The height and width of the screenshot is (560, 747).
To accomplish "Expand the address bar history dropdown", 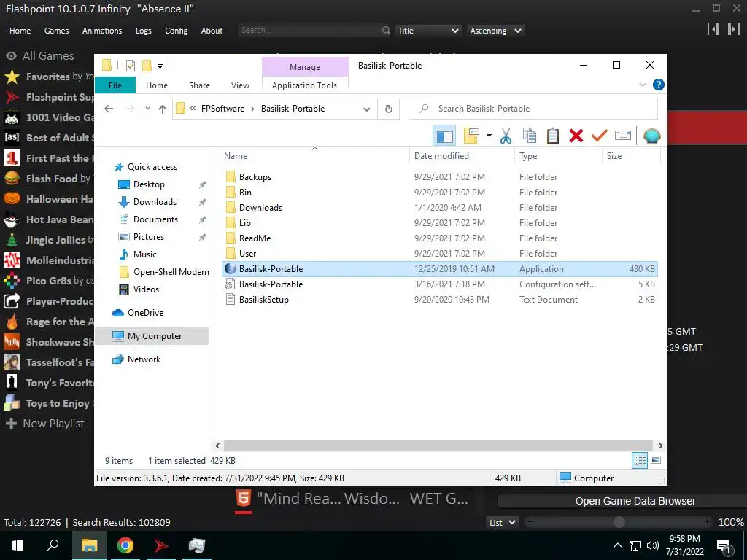I will (x=366, y=109).
